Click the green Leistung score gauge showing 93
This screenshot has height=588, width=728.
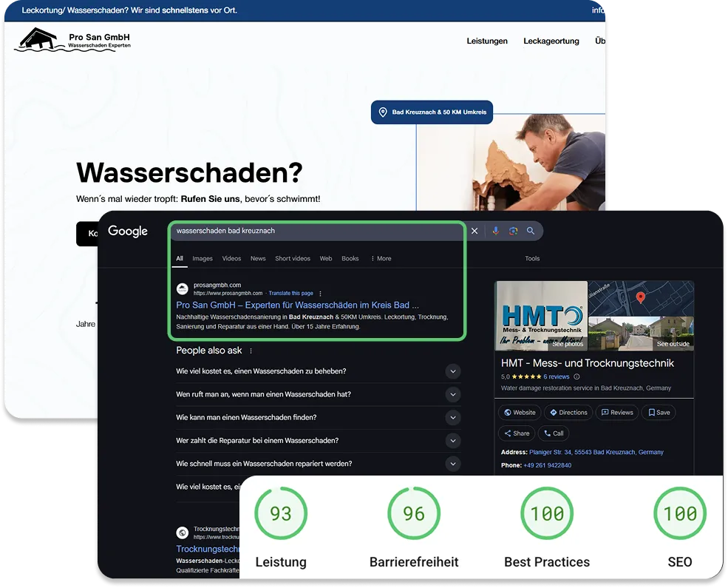click(281, 513)
